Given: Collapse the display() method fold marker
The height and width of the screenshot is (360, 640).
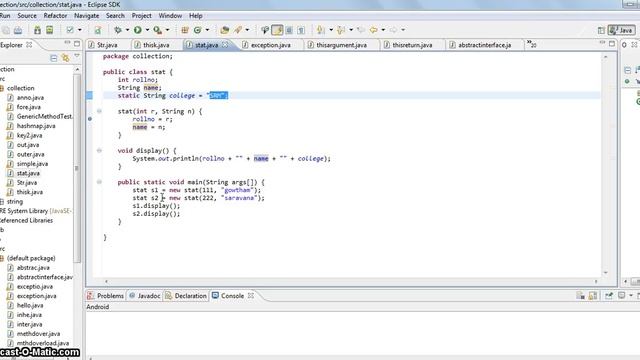Looking at the screenshot, I should tap(99, 151).
